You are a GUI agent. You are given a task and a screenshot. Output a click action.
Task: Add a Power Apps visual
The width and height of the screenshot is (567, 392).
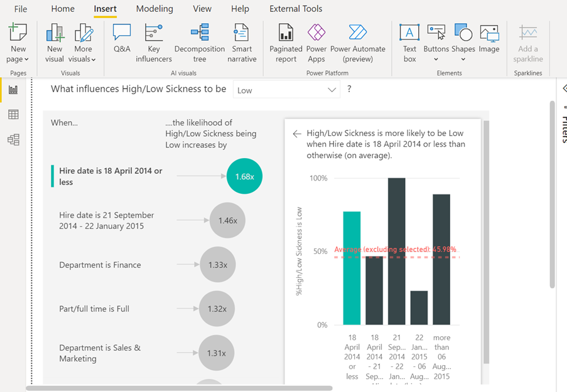316,43
